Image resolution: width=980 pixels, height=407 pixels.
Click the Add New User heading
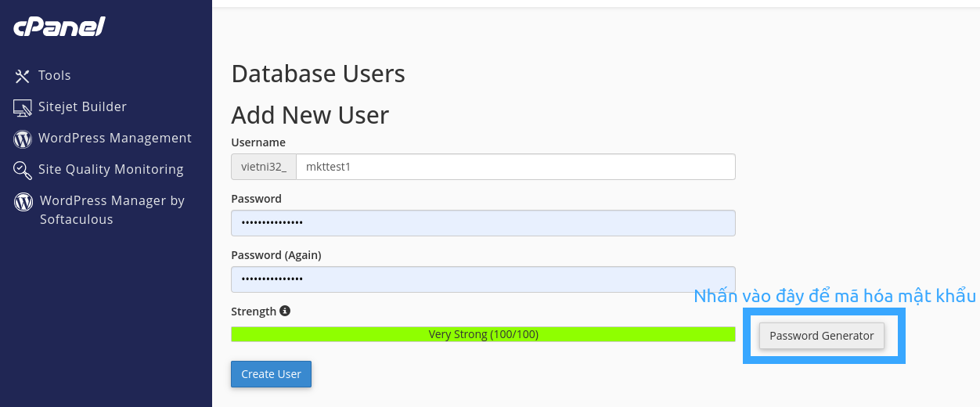pyautogui.click(x=310, y=116)
